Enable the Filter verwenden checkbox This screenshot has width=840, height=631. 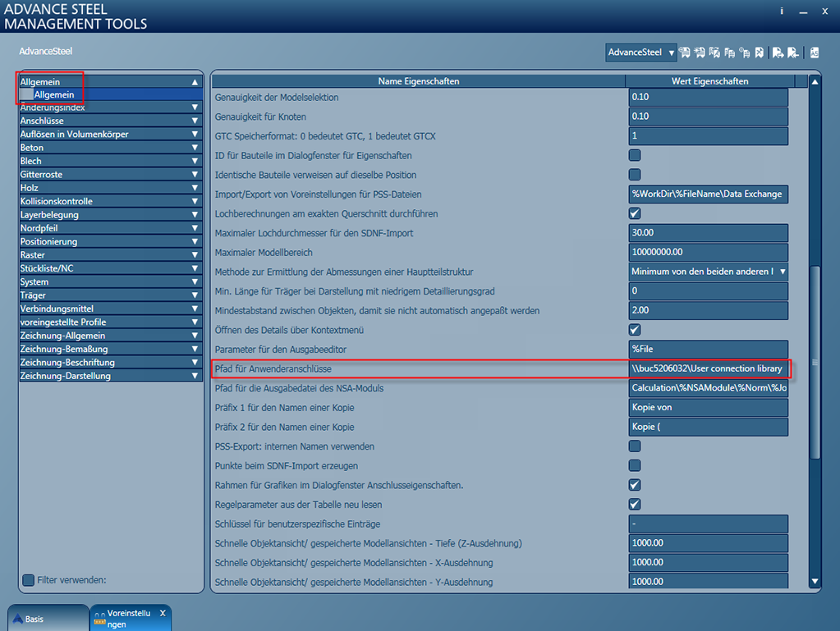click(x=29, y=579)
